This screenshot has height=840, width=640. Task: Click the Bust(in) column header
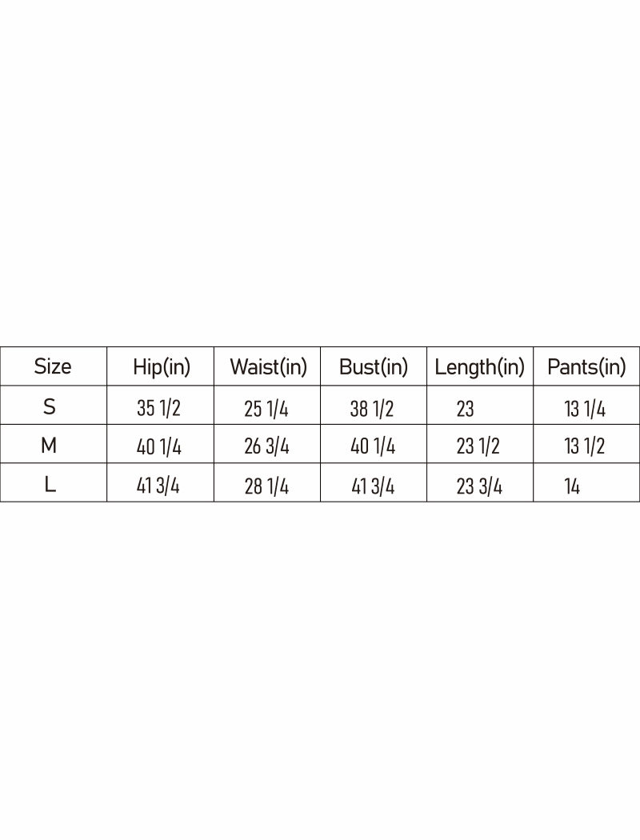374,367
